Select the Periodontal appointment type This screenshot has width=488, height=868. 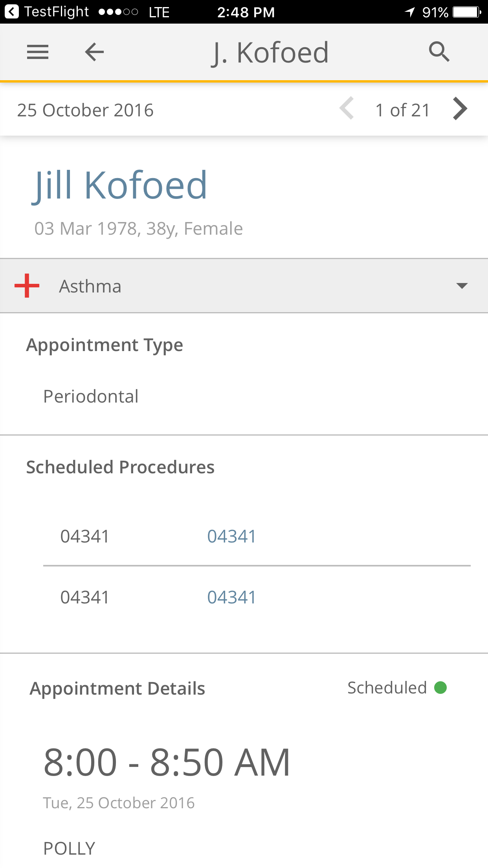coord(91,396)
